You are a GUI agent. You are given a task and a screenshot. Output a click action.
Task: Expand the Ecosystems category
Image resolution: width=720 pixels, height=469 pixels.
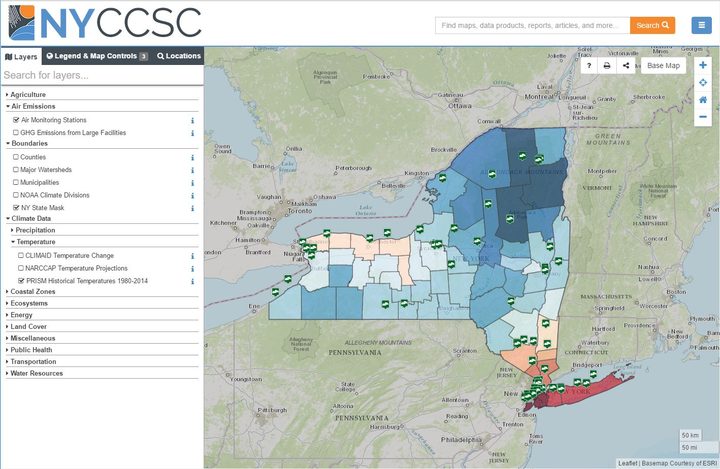pyautogui.click(x=28, y=304)
